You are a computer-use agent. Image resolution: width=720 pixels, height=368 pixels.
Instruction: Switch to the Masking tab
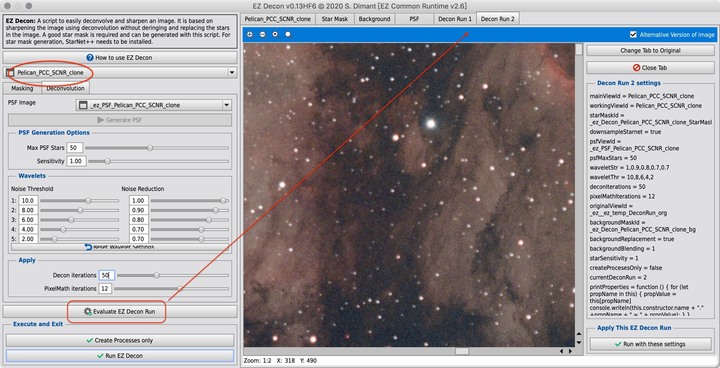[x=22, y=88]
